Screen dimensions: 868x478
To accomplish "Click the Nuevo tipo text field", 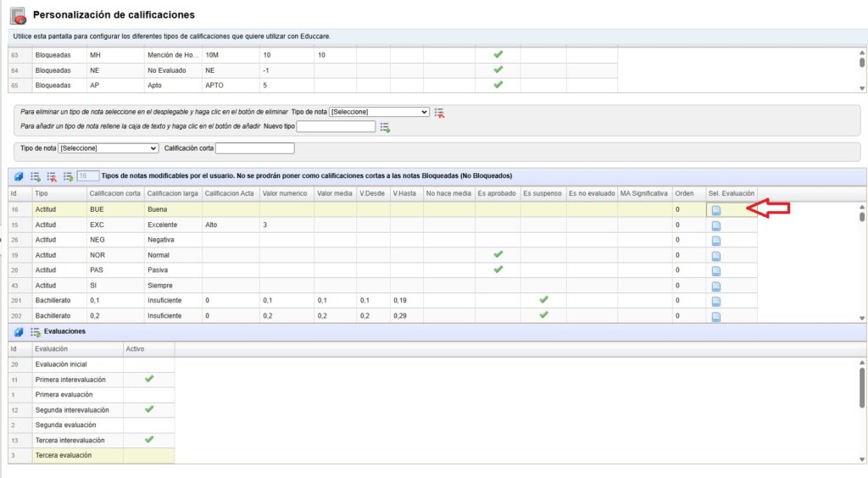I will pyautogui.click(x=336, y=127).
